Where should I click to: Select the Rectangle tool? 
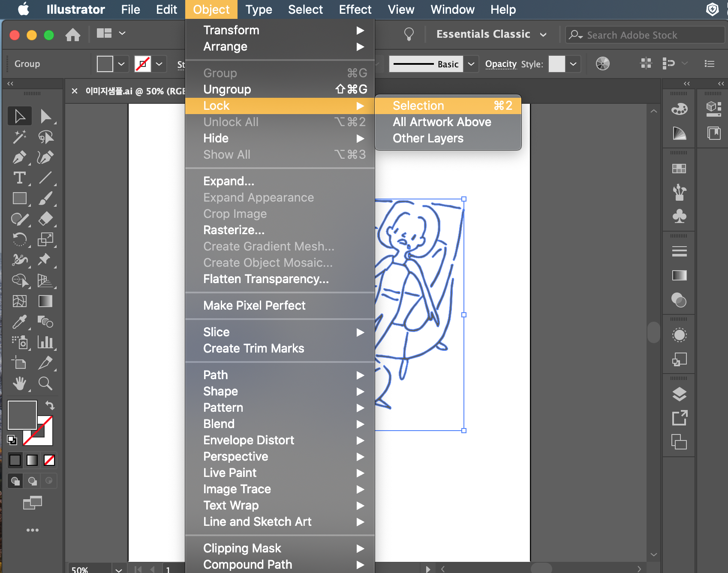[19, 198]
